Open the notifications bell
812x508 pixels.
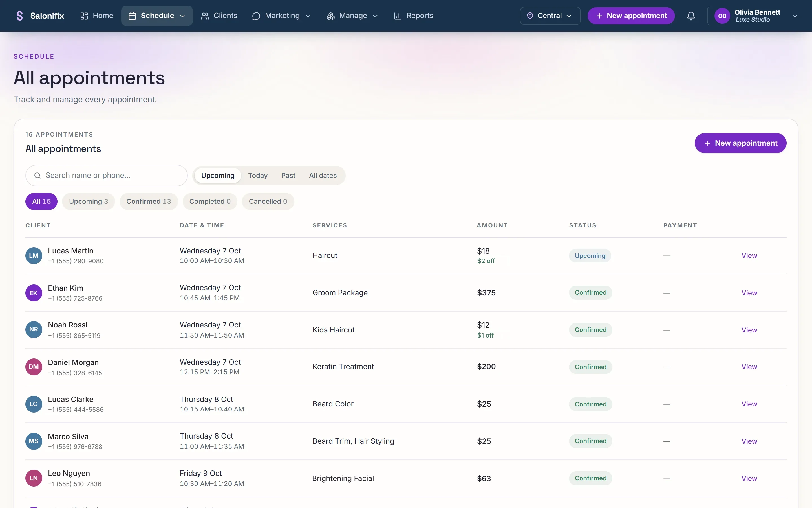pyautogui.click(x=691, y=16)
